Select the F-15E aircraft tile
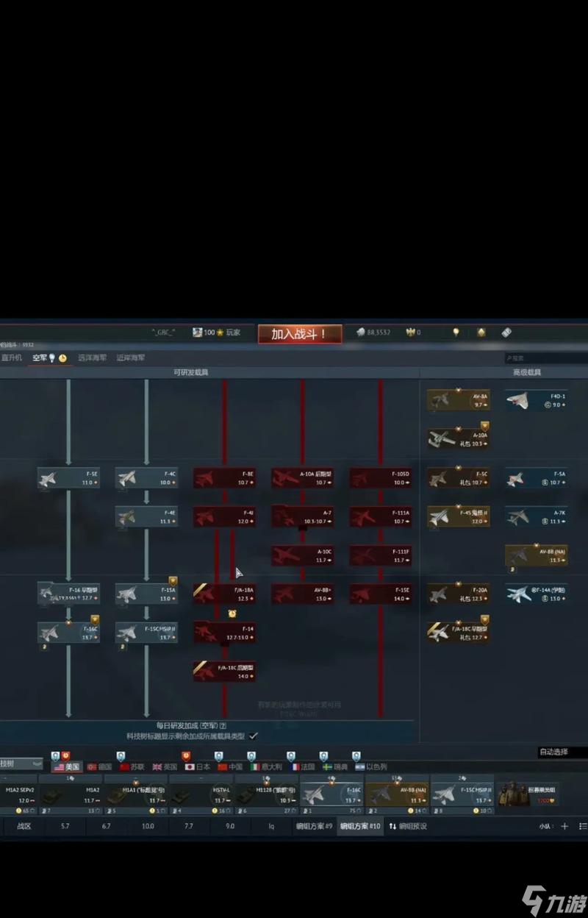 pyautogui.click(x=380, y=594)
